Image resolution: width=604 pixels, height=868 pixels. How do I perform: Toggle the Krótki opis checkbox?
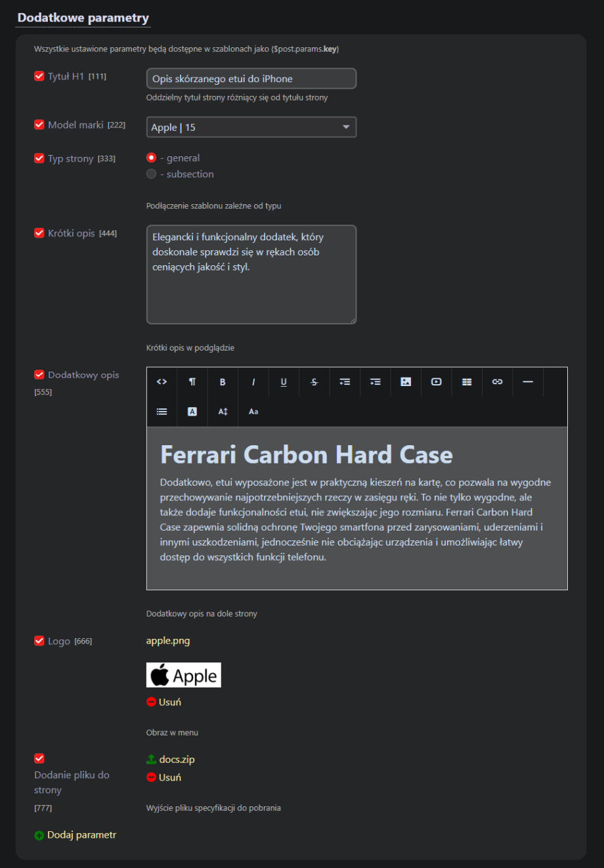(x=39, y=233)
